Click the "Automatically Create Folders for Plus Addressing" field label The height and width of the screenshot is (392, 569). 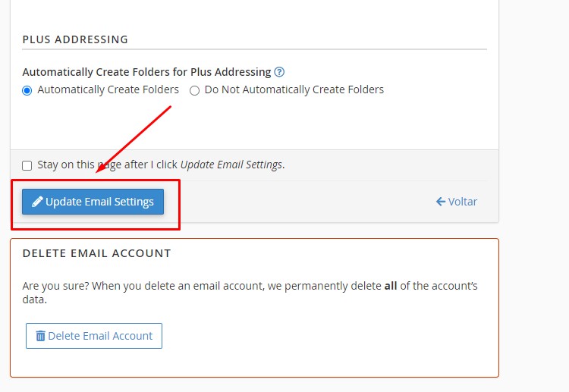point(146,72)
